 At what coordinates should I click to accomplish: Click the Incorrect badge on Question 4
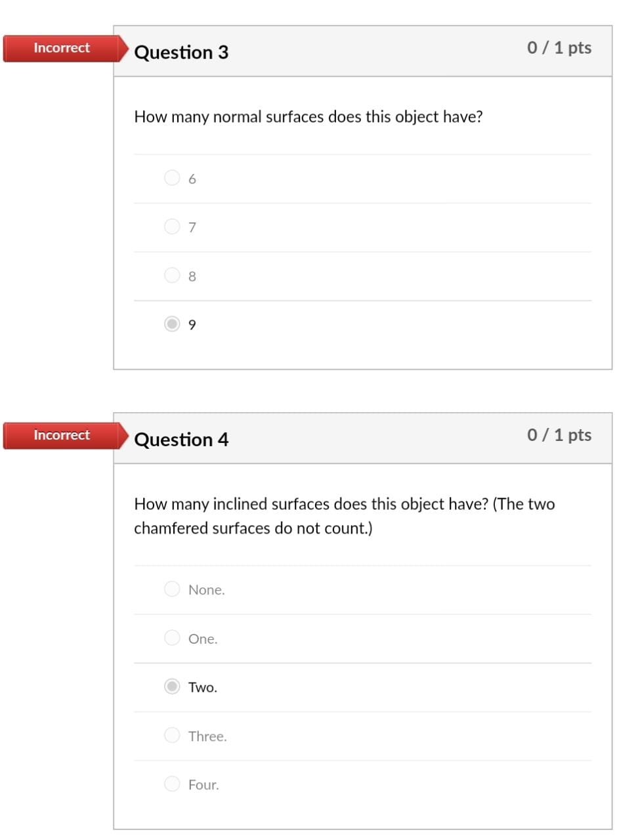tap(61, 434)
